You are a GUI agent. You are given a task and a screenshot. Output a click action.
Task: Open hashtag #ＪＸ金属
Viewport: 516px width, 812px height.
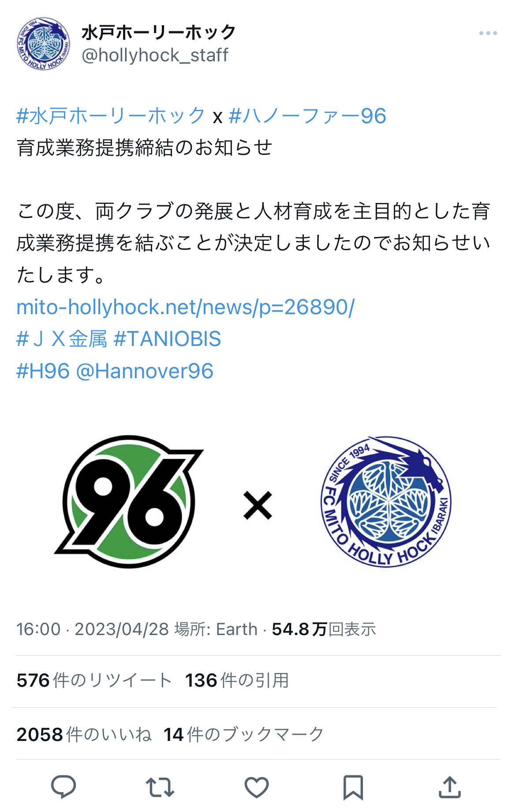[x=62, y=339]
